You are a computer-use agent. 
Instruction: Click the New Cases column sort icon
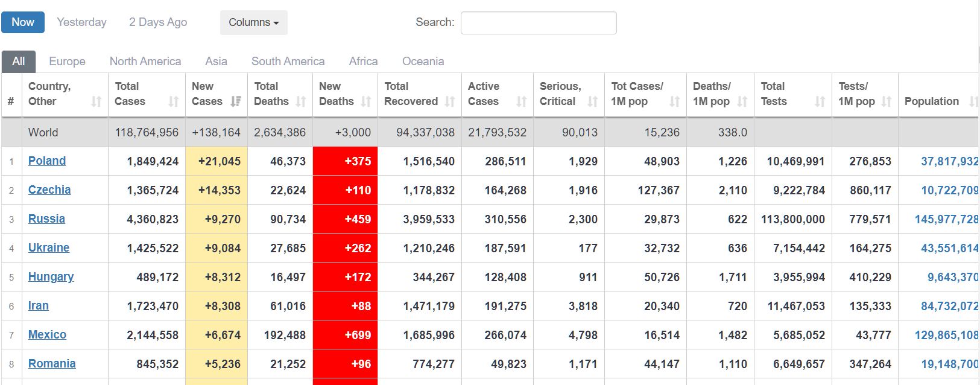pyautogui.click(x=236, y=101)
